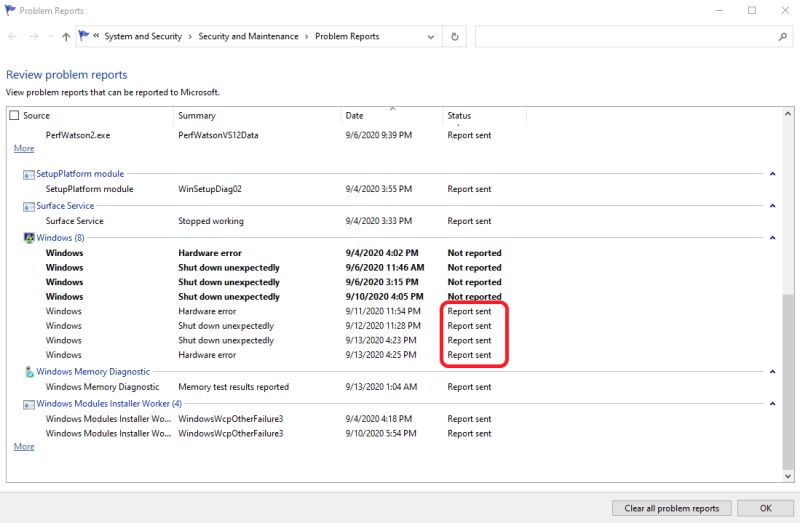Sort by the Status column header
Viewport: 800px width, 523px height.
point(459,115)
